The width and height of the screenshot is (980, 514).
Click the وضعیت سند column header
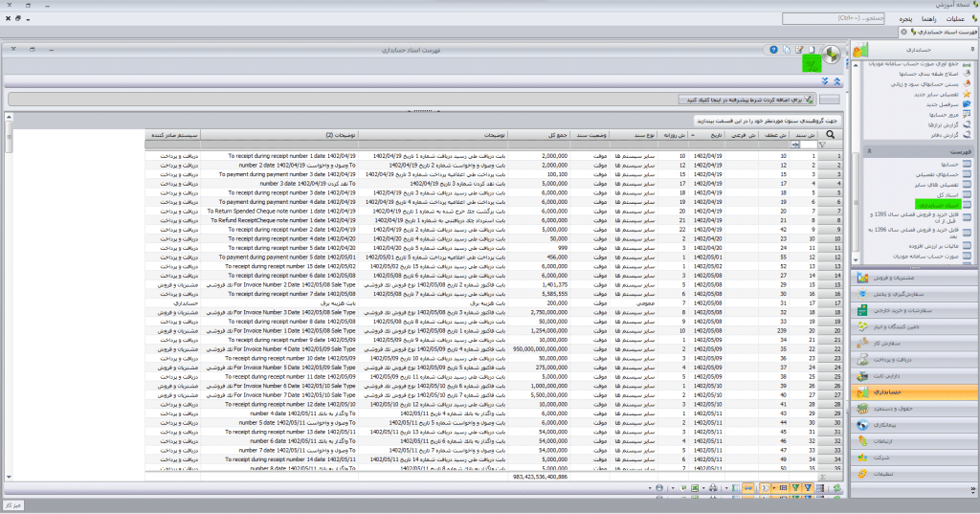tap(590, 134)
